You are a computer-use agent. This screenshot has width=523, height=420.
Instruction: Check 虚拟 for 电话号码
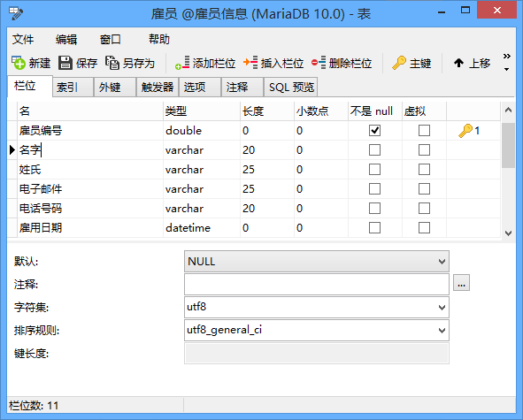tap(424, 209)
